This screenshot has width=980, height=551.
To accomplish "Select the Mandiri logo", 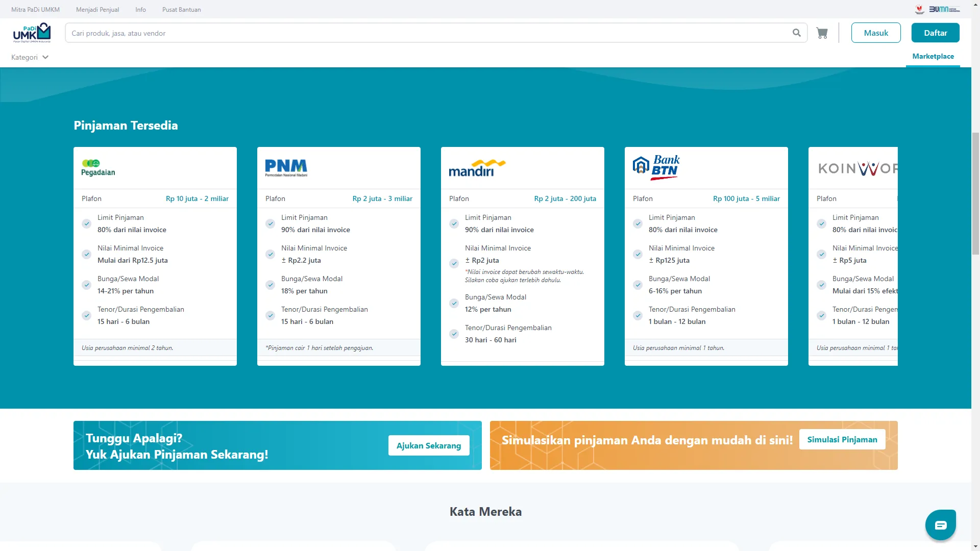I will 477,168.
